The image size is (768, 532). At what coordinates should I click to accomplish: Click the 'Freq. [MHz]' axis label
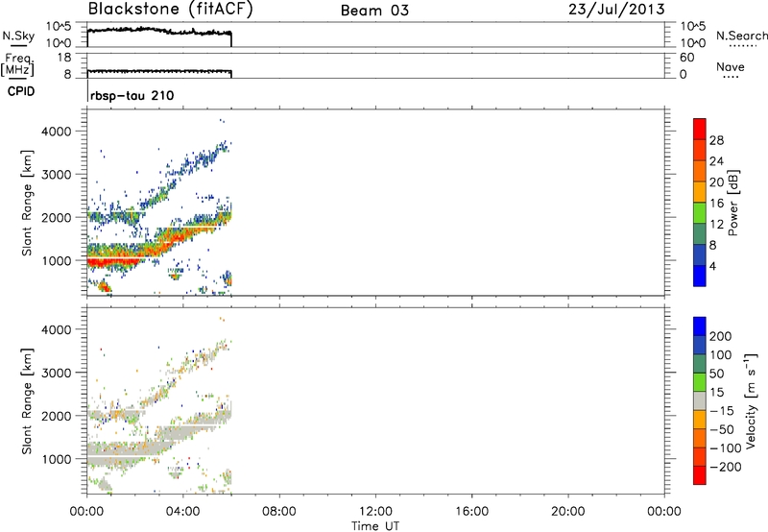17,64
